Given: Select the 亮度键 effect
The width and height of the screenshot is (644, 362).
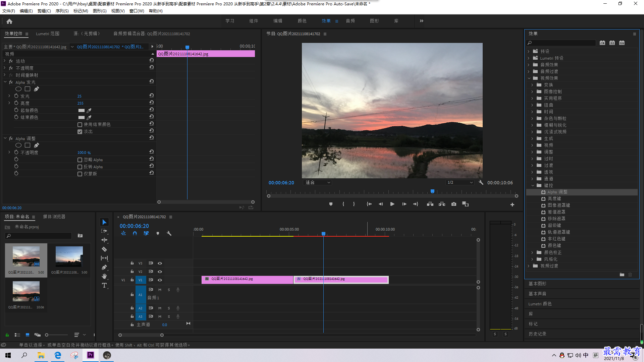Looking at the screenshot, I should pos(554,199).
